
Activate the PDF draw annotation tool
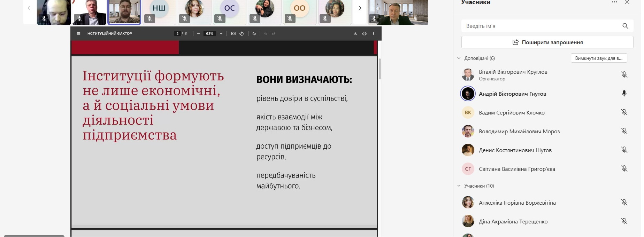tap(254, 34)
